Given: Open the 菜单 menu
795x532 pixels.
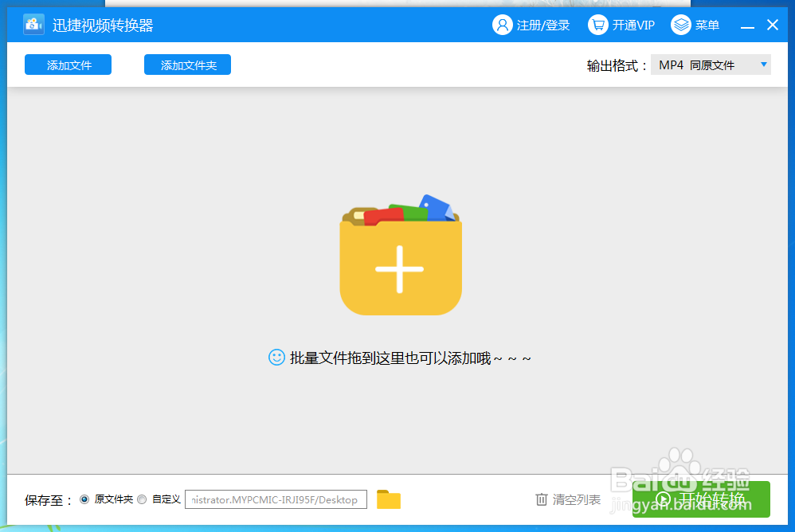Looking at the screenshot, I should (x=707, y=25).
